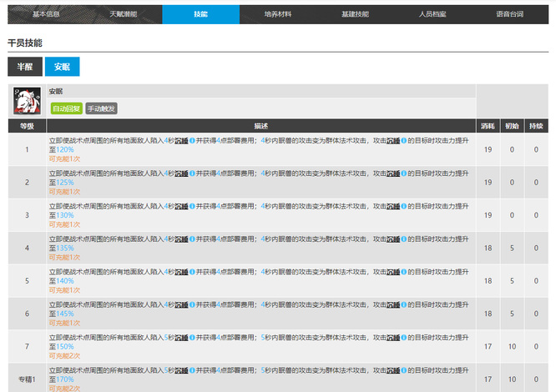Viewport: 556px width, 392px height.
Task: Click the 等级 column header
Action: 27,126
